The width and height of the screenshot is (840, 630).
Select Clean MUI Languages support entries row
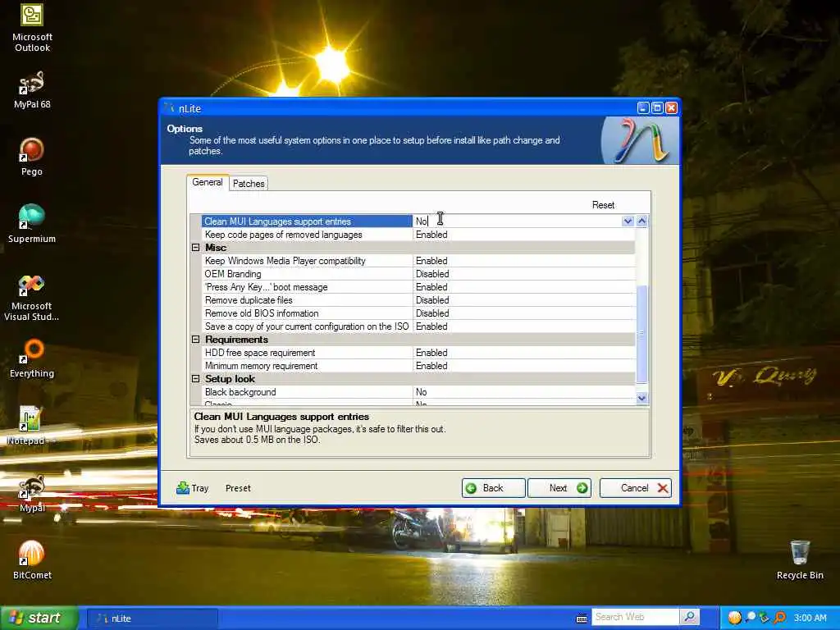(x=307, y=221)
